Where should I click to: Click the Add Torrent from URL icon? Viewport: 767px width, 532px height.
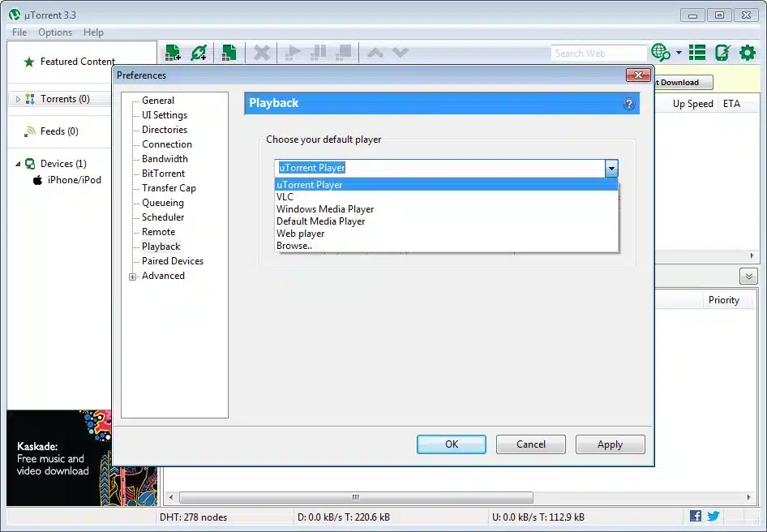(x=199, y=53)
